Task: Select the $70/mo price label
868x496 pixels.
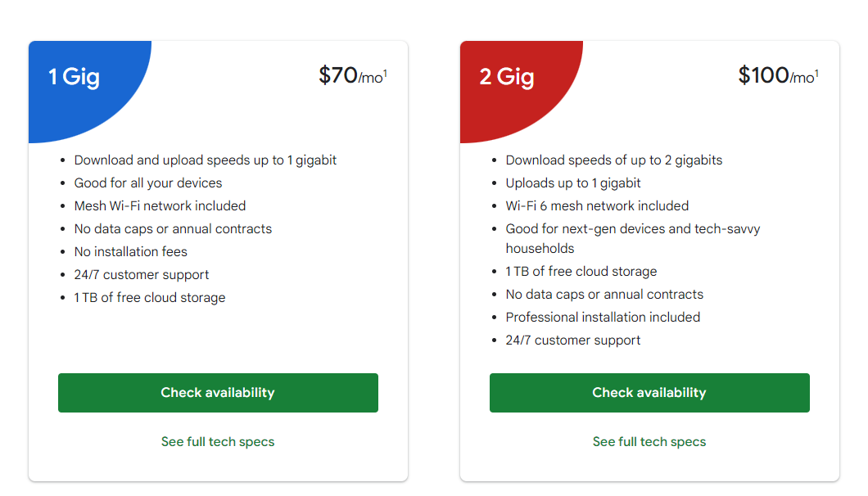Action: (349, 76)
